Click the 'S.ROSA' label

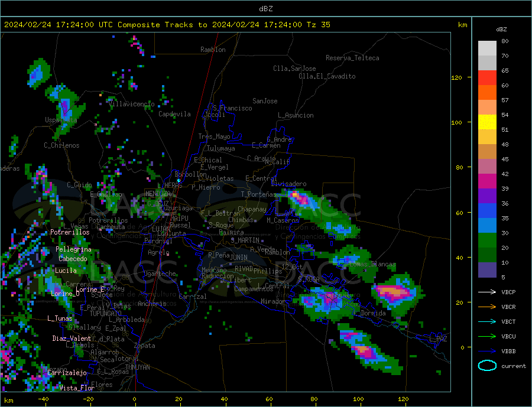tap(309, 279)
